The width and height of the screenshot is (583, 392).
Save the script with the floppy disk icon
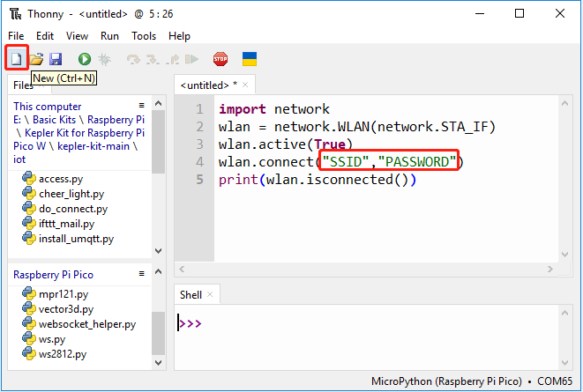coord(56,59)
